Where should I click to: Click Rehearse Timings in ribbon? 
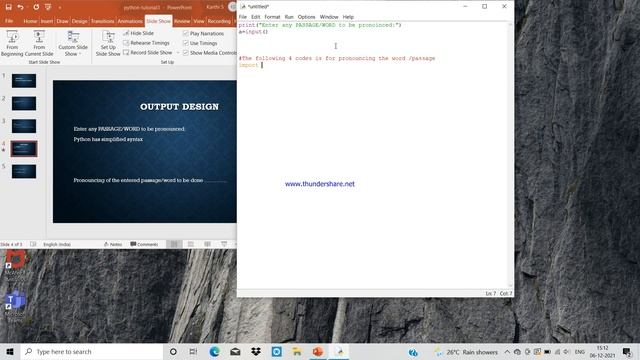point(147,43)
